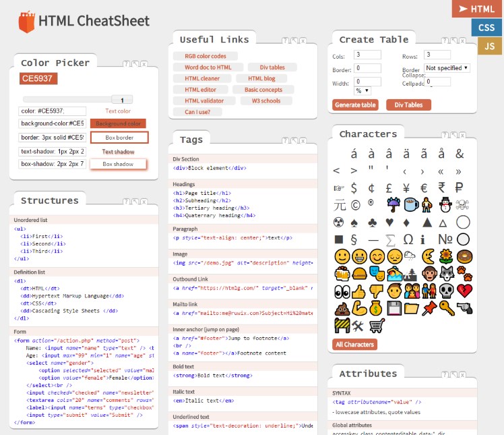Insert the eyes emoji
The image size is (504, 435).
click(342, 291)
